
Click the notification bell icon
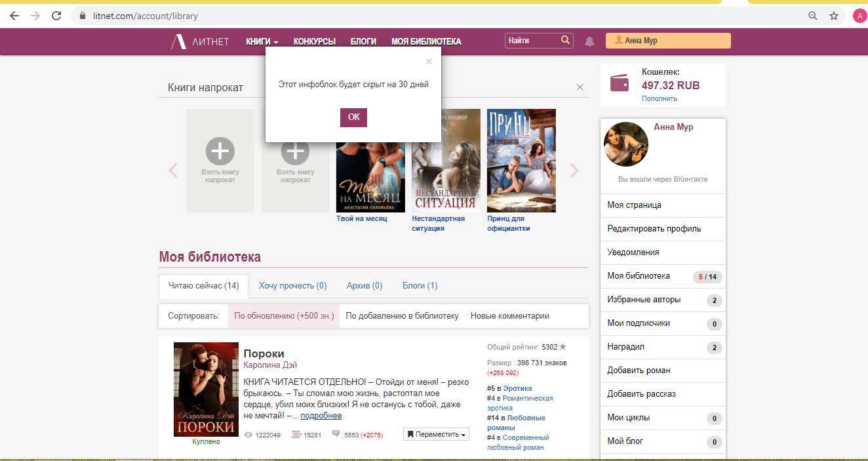click(x=589, y=41)
